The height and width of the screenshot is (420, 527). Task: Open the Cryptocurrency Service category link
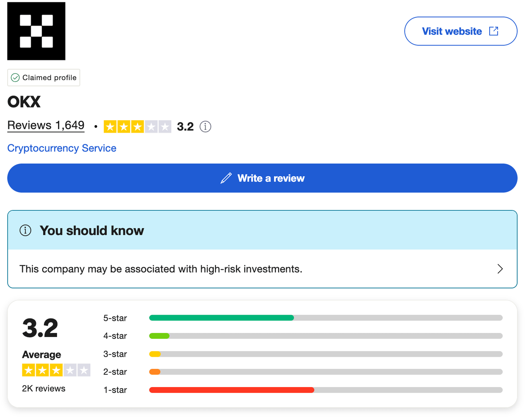click(x=62, y=148)
